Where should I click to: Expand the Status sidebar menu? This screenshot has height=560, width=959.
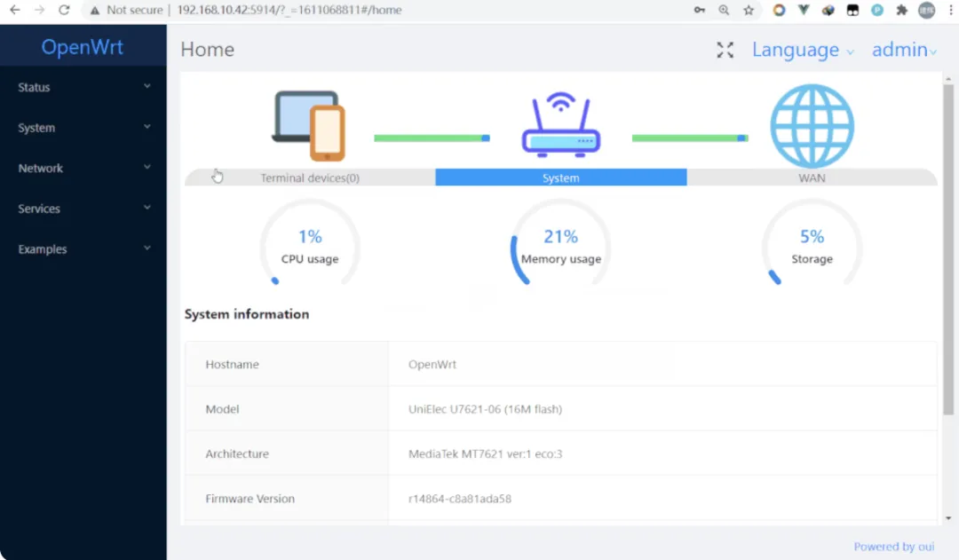coord(83,87)
